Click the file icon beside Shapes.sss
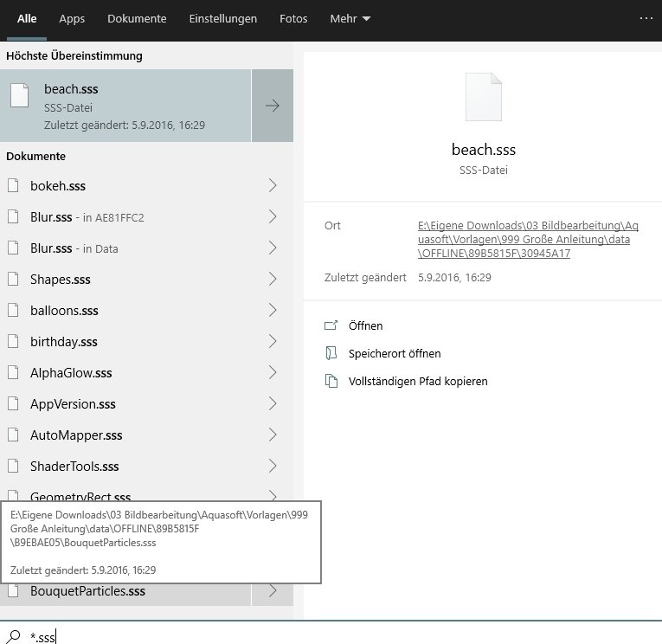This screenshot has height=644, width=662. point(13,280)
